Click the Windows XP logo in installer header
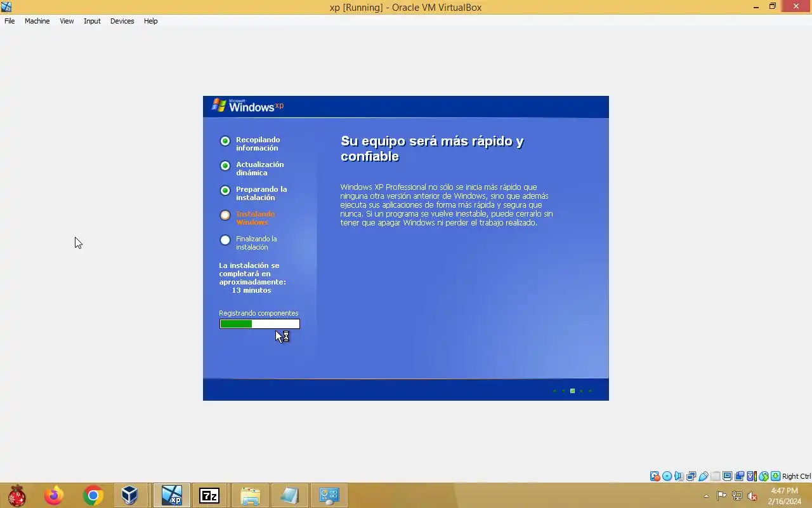Image resolution: width=812 pixels, height=508 pixels. (x=247, y=106)
